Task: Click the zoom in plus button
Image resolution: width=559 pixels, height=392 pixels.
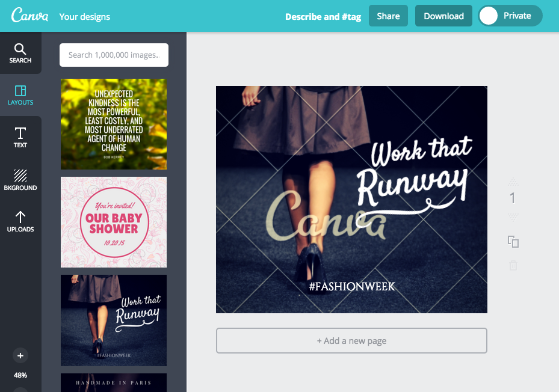Action: (x=20, y=355)
